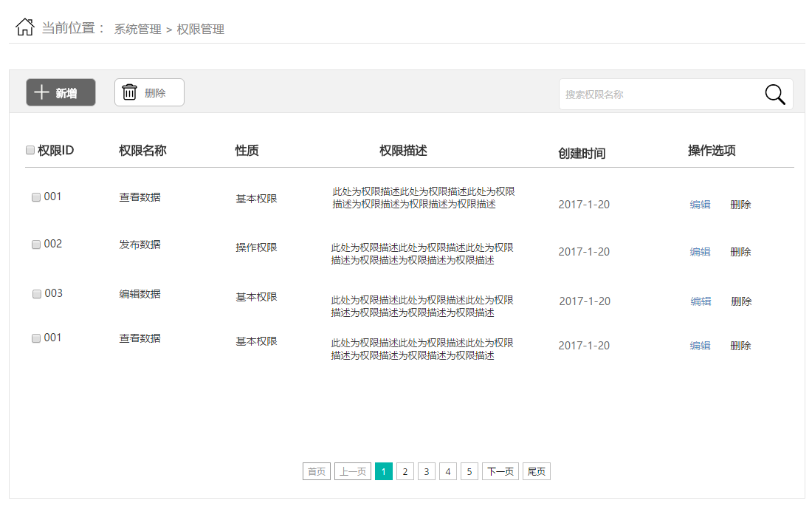
Task: Click the 2017-1-20 date in row 002
Action: click(x=584, y=251)
